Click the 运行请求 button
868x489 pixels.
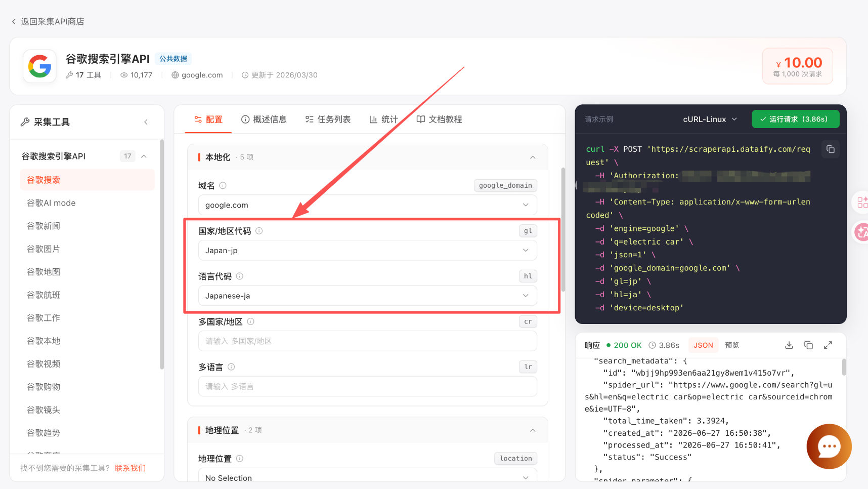796,119
